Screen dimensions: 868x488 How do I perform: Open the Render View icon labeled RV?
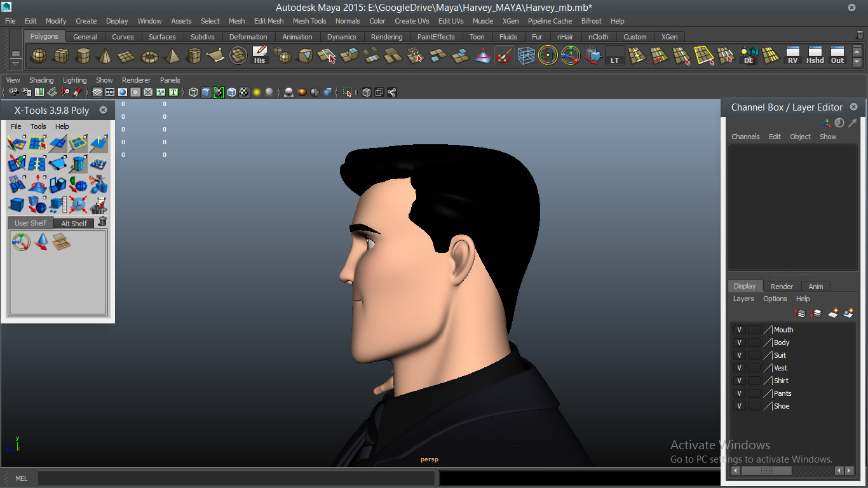tap(792, 56)
